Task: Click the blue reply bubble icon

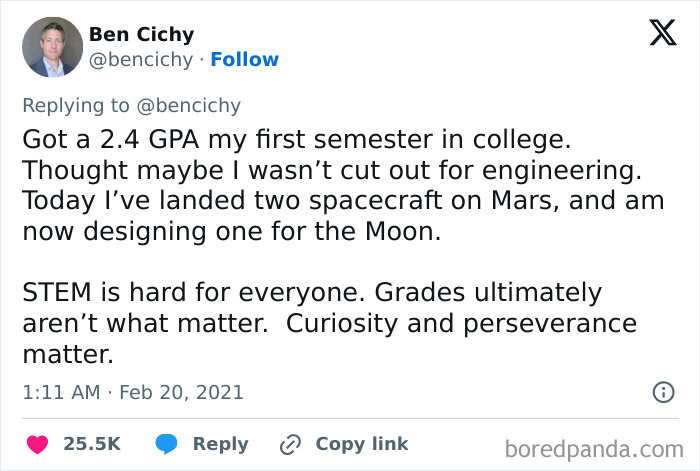Action: coord(167,443)
